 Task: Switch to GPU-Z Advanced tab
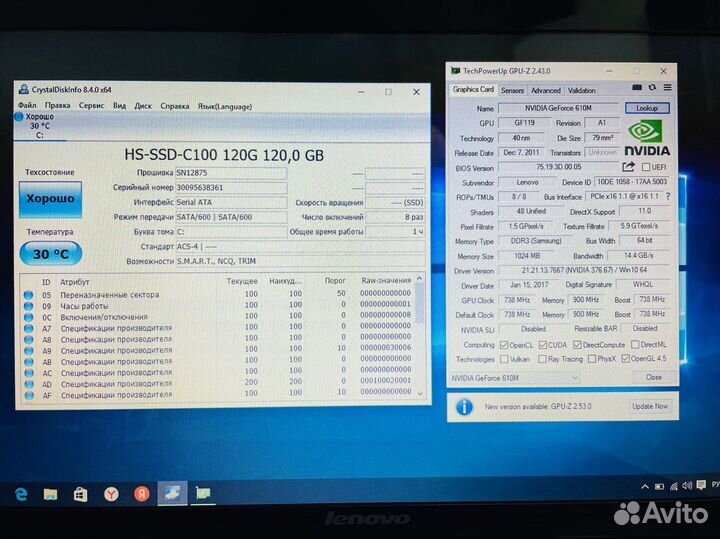tap(546, 90)
